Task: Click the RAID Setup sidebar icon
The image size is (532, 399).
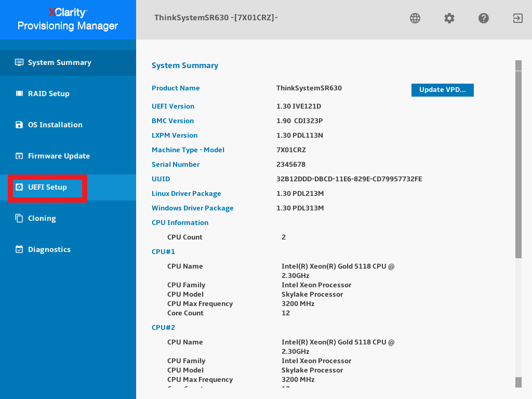Action: pyautogui.click(x=19, y=94)
